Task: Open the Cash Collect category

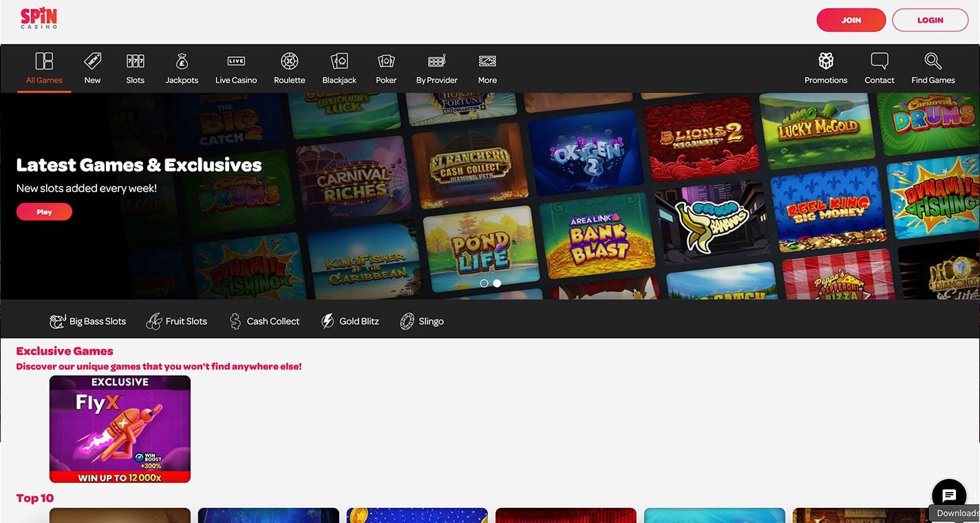Action: coord(265,321)
